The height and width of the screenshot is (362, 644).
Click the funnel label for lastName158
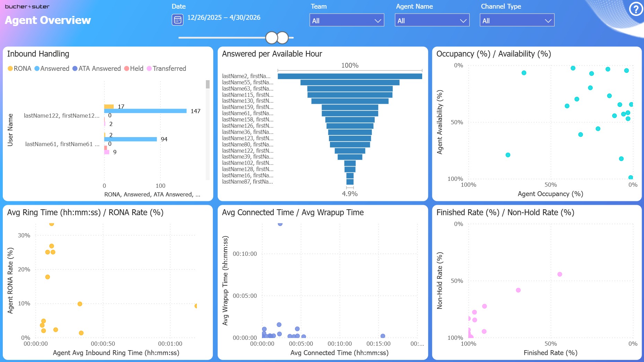tap(247, 120)
